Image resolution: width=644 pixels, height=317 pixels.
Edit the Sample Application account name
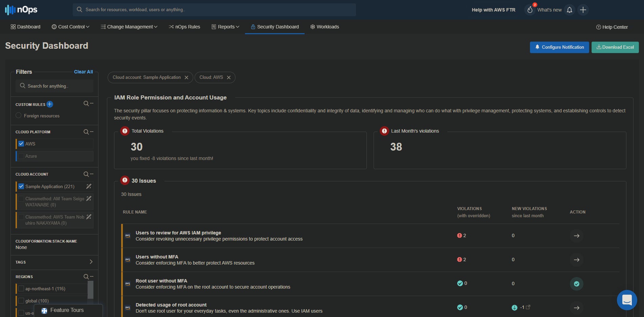click(x=89, y=186)
